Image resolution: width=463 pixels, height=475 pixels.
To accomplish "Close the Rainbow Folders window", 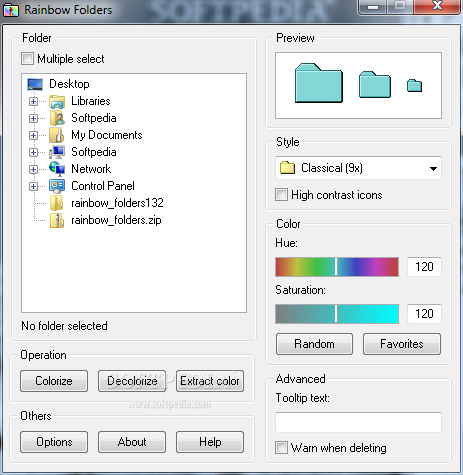I will coord(437,6).
